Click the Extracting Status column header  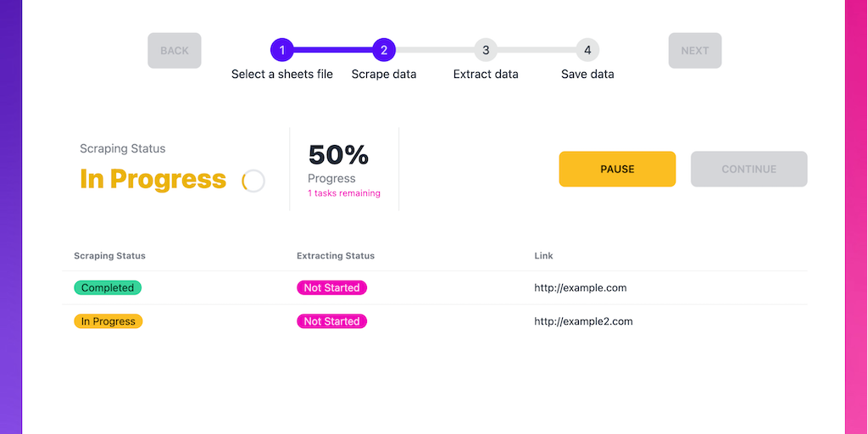tap(336, 256)
